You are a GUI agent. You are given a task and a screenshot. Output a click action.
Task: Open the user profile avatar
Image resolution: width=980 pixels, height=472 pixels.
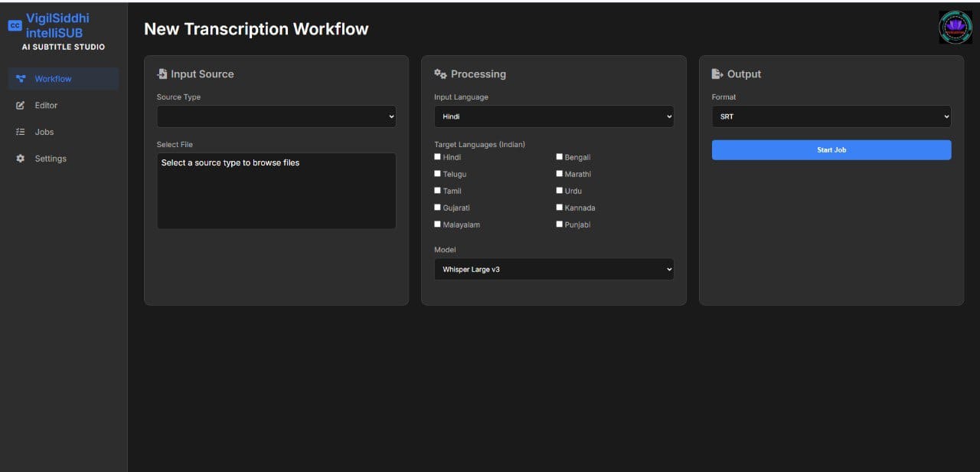click(x=955, y=27)
